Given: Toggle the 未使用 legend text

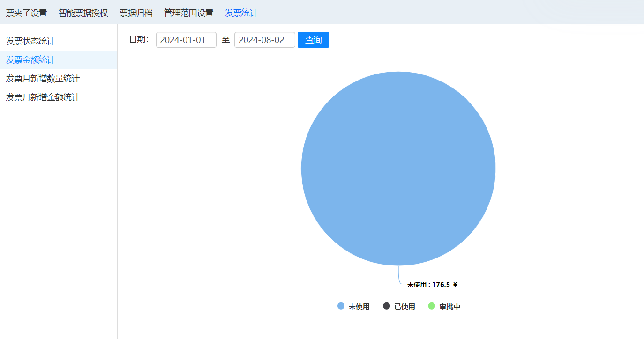Looking at the screenshot, I should pos(359,307).
